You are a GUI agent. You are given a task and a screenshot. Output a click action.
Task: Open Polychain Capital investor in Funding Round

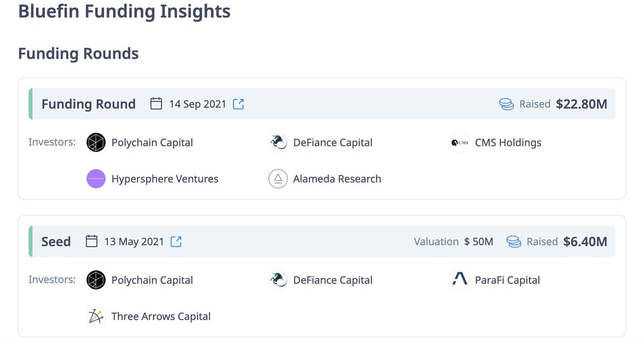point(152,143)
